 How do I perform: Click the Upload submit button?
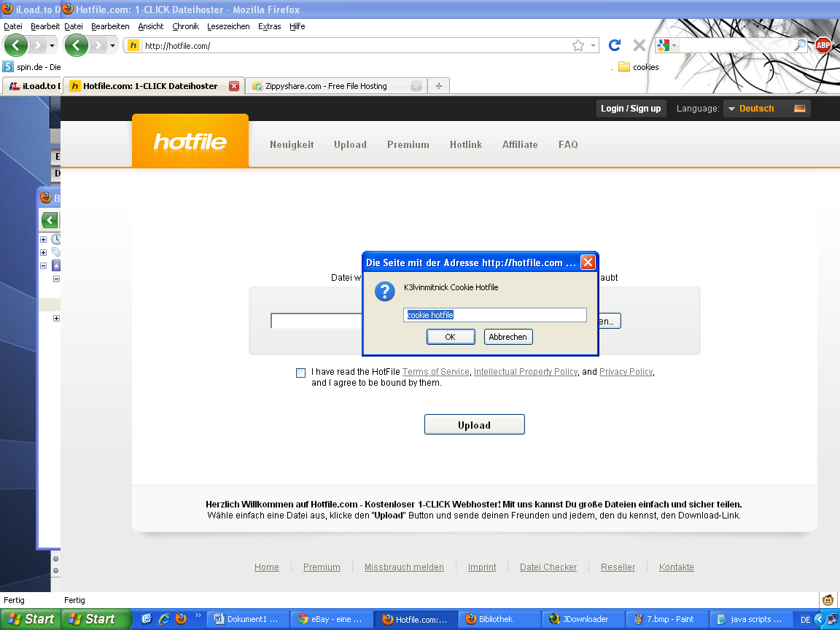pos(474,425)
